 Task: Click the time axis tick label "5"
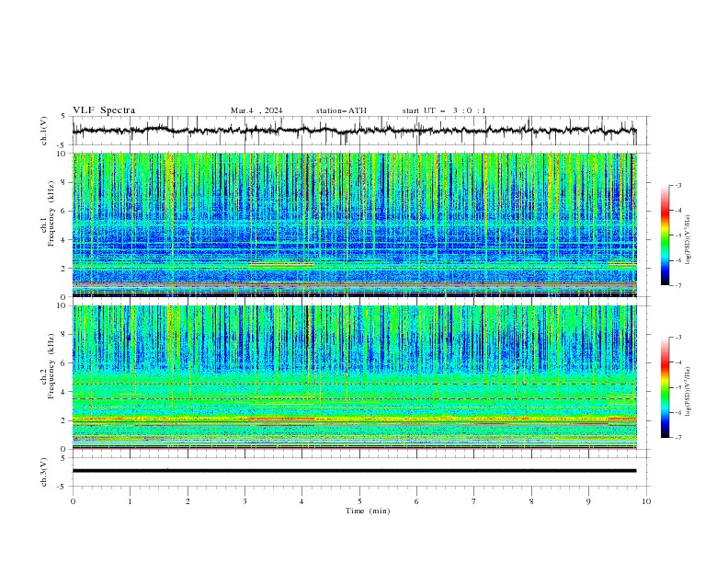pos(359,501)
